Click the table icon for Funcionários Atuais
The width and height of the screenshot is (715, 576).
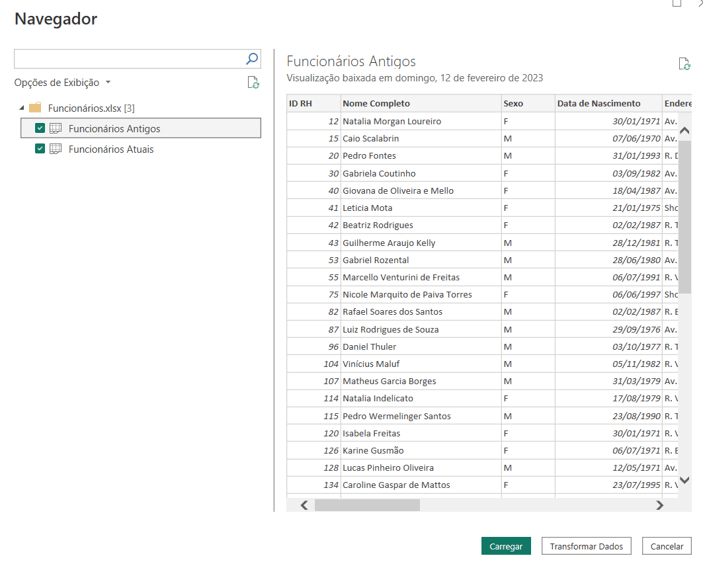coord(56,149)
